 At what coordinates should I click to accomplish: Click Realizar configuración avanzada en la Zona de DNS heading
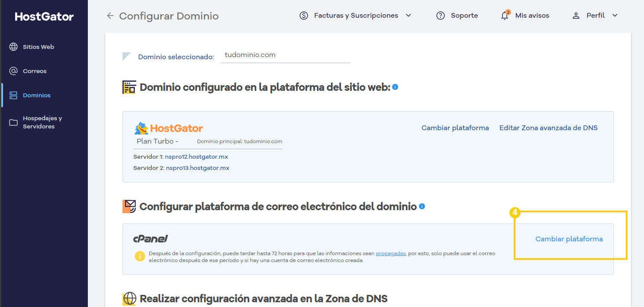264,299
